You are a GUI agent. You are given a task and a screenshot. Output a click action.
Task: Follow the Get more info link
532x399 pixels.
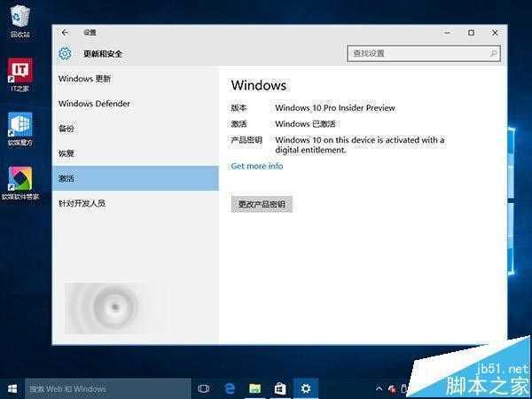[x=257, y=166]
